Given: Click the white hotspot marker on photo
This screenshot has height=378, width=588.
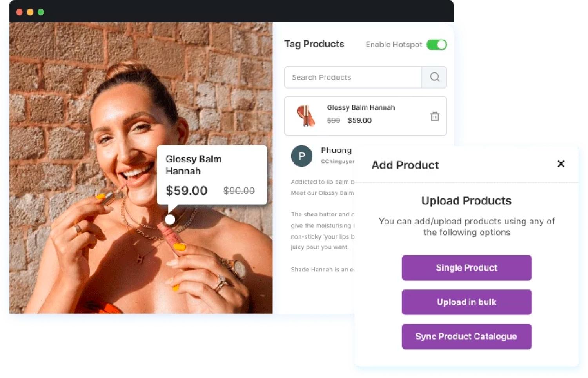Looking at the screenshot, I should tap(170, 220).
